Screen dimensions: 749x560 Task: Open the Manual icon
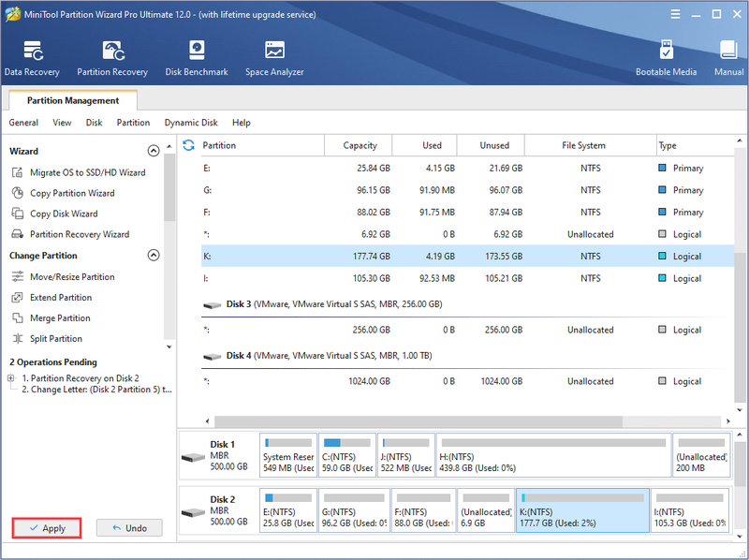(728, 58)
